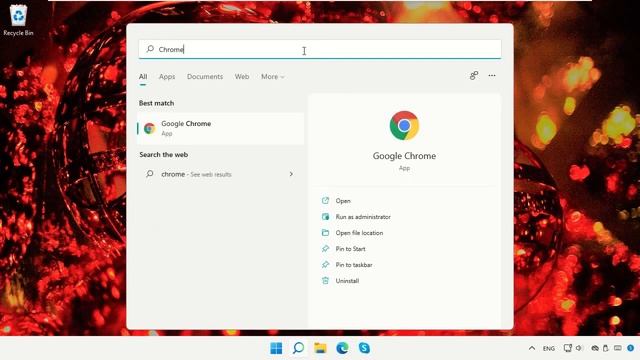Viewport: 640px width, 360px height.
Task: Switch to the Web filter tab
Action: click(242, 77)
